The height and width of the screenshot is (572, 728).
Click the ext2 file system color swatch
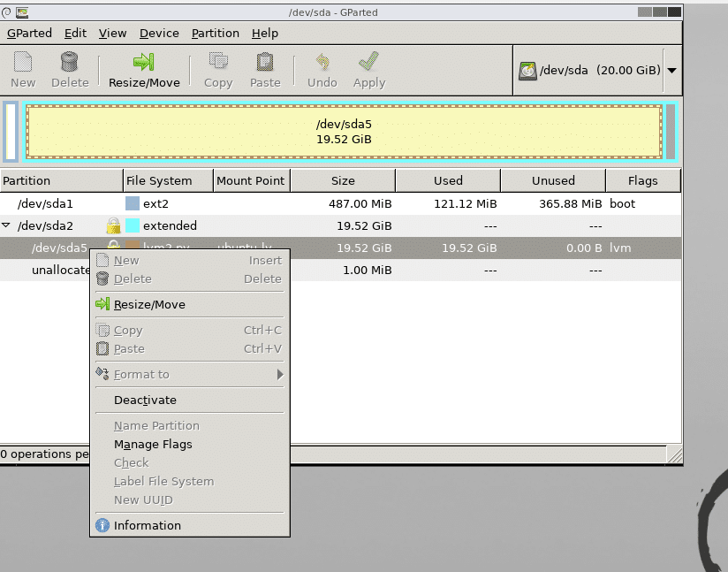click(x=133, y=203)
